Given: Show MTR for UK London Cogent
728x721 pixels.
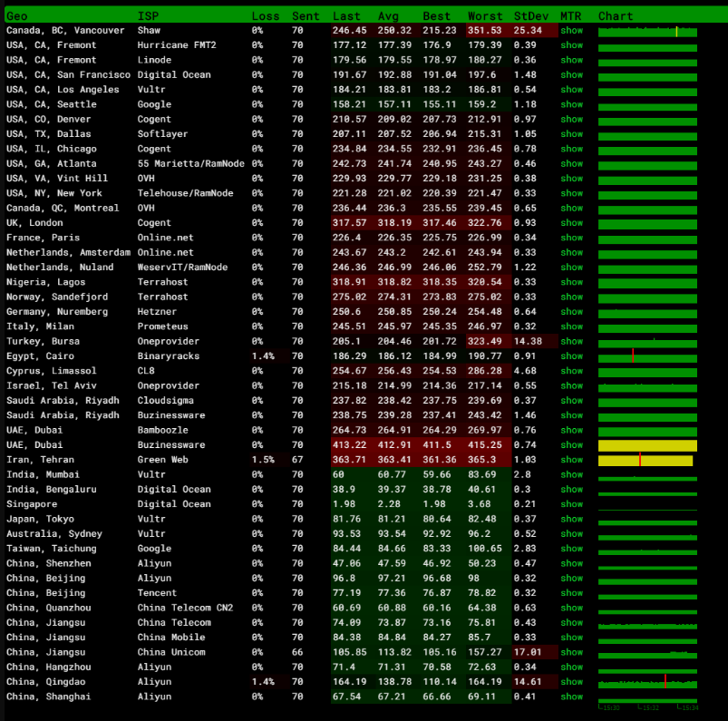Looking at the screenshot, I should point(571,223).
